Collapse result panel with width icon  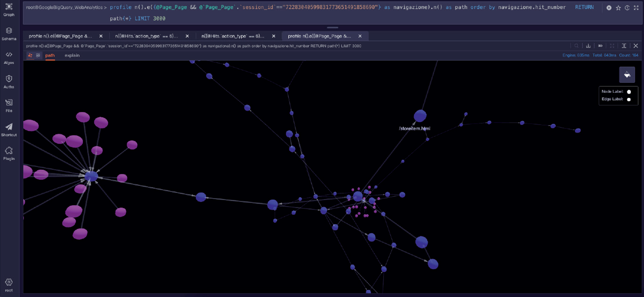624,46
